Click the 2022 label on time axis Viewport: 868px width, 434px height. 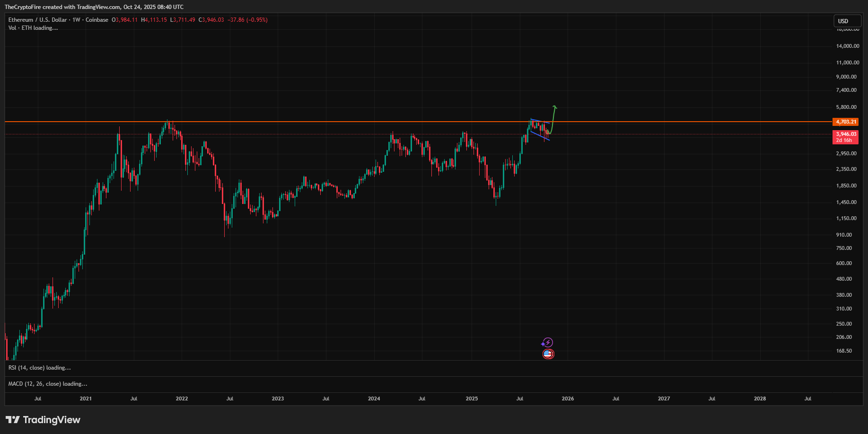pos(182,399)
